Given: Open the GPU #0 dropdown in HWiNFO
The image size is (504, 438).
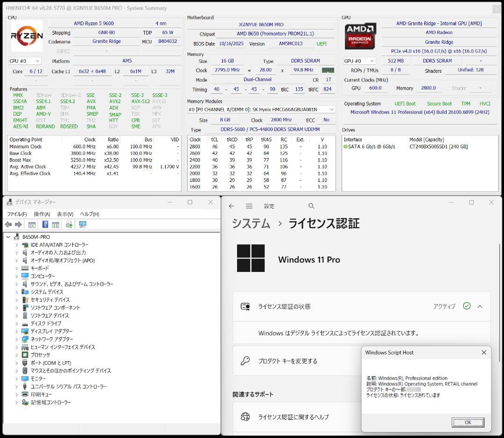Looking at the screenshot, I should [x=358, y=61].
